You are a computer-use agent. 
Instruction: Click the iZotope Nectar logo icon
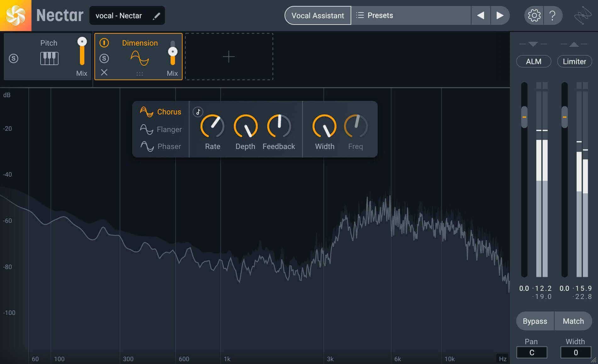[x=15, y=15]
